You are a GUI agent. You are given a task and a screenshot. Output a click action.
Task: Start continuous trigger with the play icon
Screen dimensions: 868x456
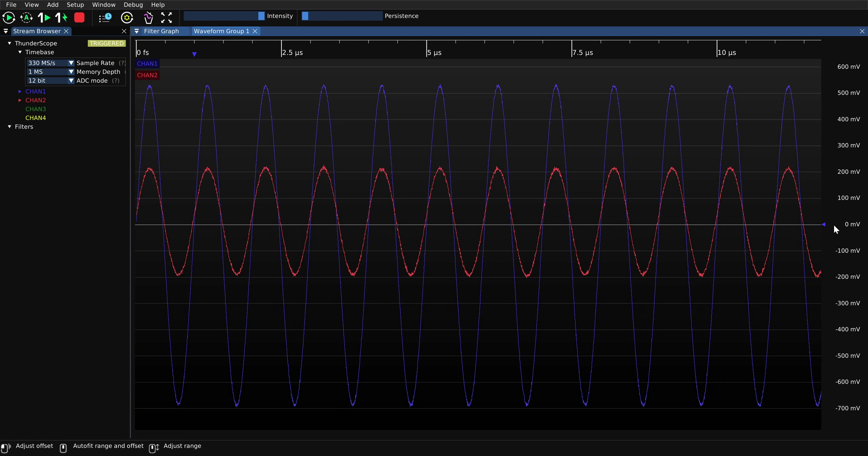pyautogui.click(x=8, y=18)
